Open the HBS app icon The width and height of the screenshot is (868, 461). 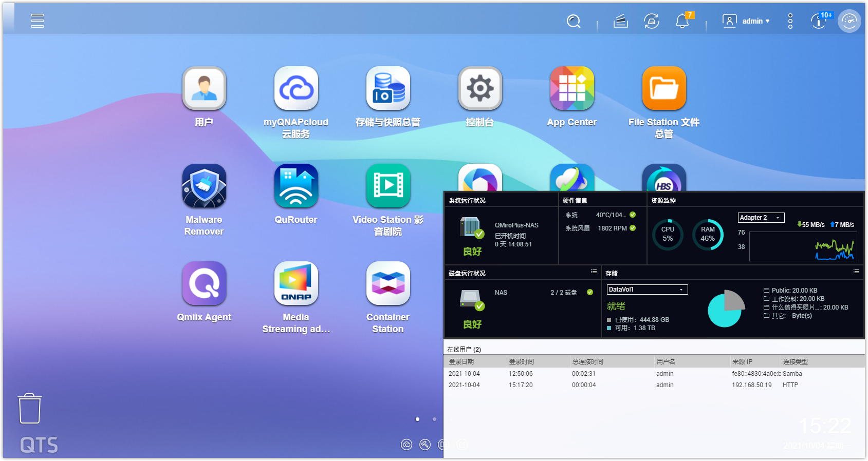pyautogui.click(x=664, y=178)
